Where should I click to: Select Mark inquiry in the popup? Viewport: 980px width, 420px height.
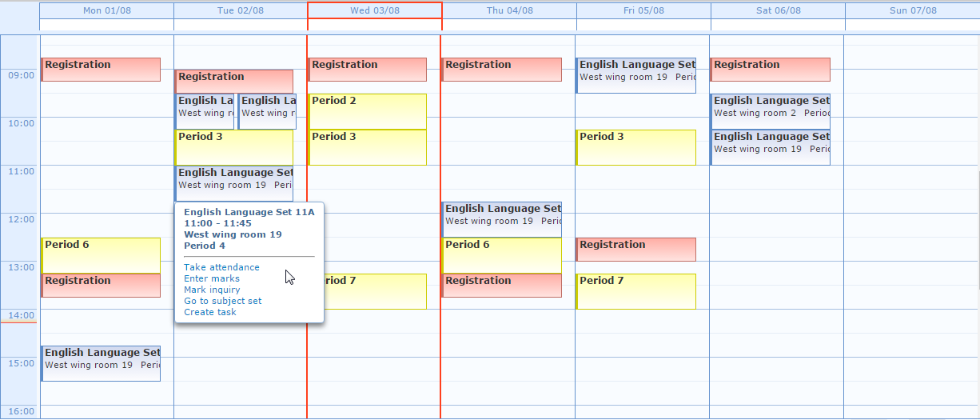click(212, 290)
